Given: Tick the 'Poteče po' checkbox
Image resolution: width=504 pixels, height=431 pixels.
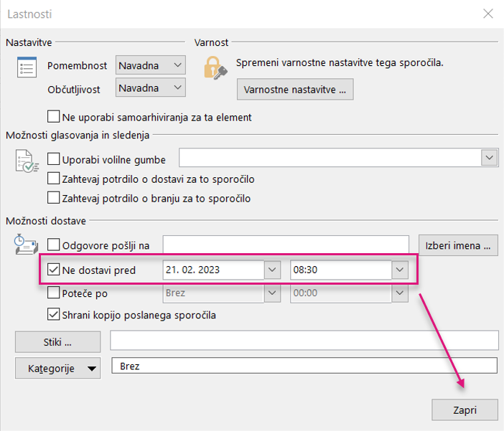Looking at the screenshot, I should pos(53,293).
